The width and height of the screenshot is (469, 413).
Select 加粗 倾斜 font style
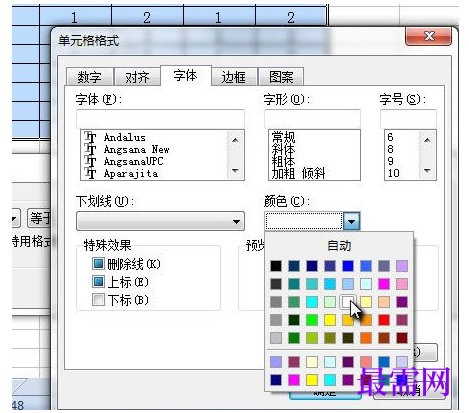pyautogui.click(x=298, y=173)
